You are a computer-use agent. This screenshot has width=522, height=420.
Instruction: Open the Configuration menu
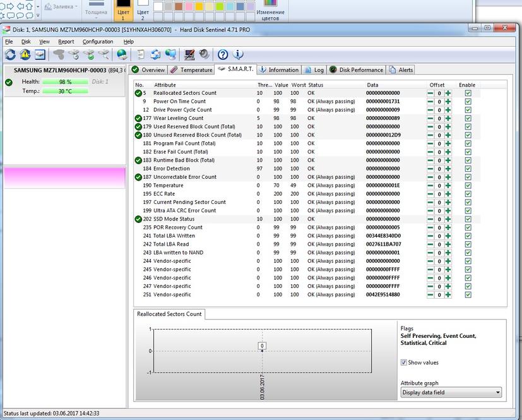[x=98, y=42]
